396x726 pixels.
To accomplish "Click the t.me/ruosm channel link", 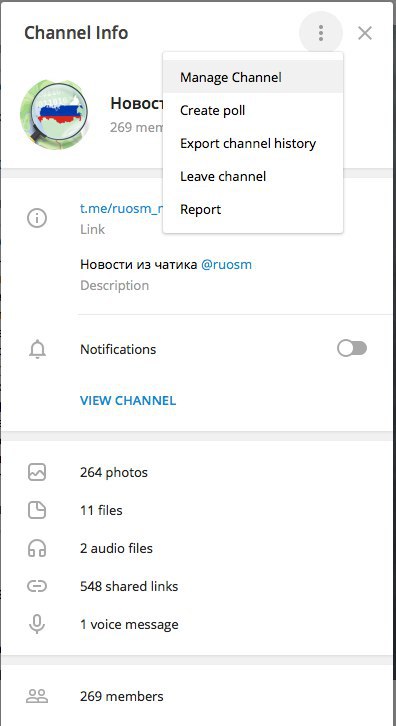I will (122, 208).
